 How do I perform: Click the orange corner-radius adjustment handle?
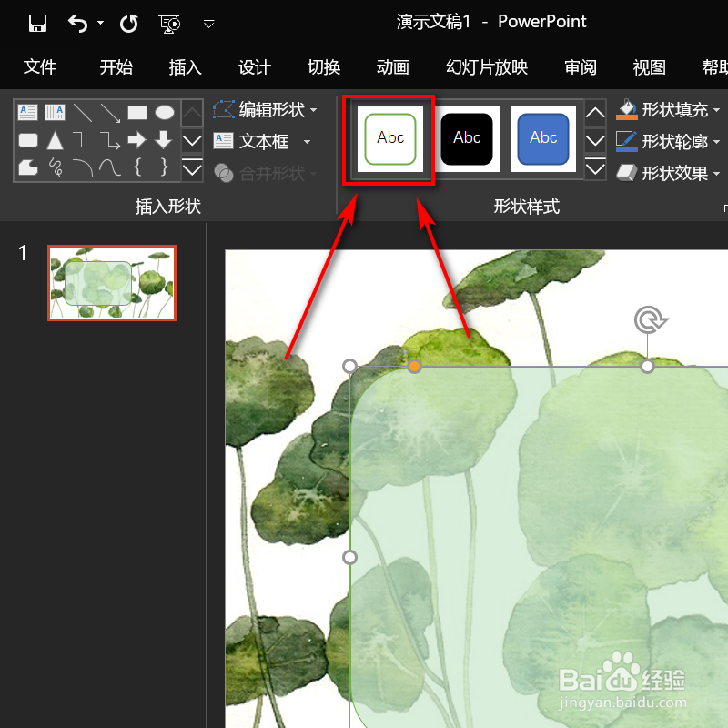414,367
